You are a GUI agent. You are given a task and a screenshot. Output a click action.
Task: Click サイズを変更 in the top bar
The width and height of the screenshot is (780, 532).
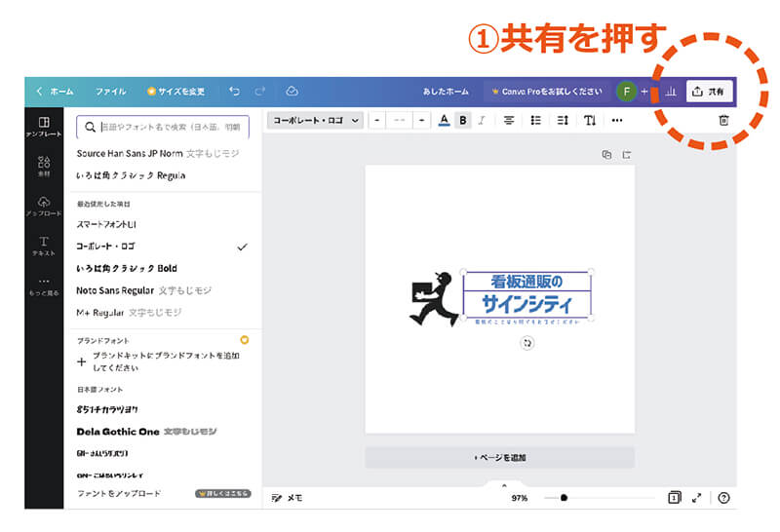point(175,92)
